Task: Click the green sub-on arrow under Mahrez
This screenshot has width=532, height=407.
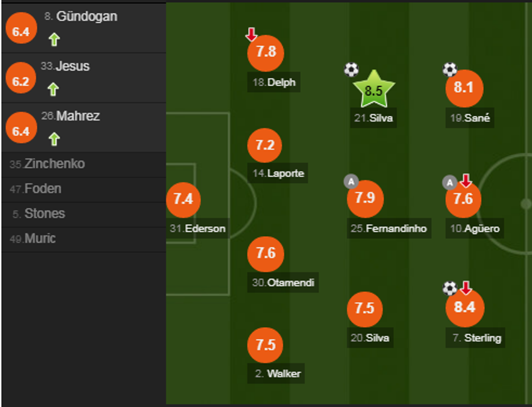Action: pos(53,139)
